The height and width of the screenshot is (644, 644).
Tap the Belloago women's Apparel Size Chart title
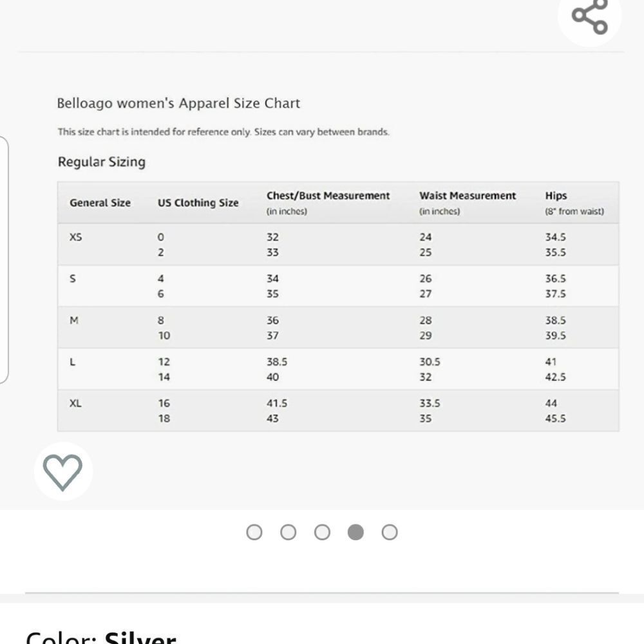coord(178,103)
